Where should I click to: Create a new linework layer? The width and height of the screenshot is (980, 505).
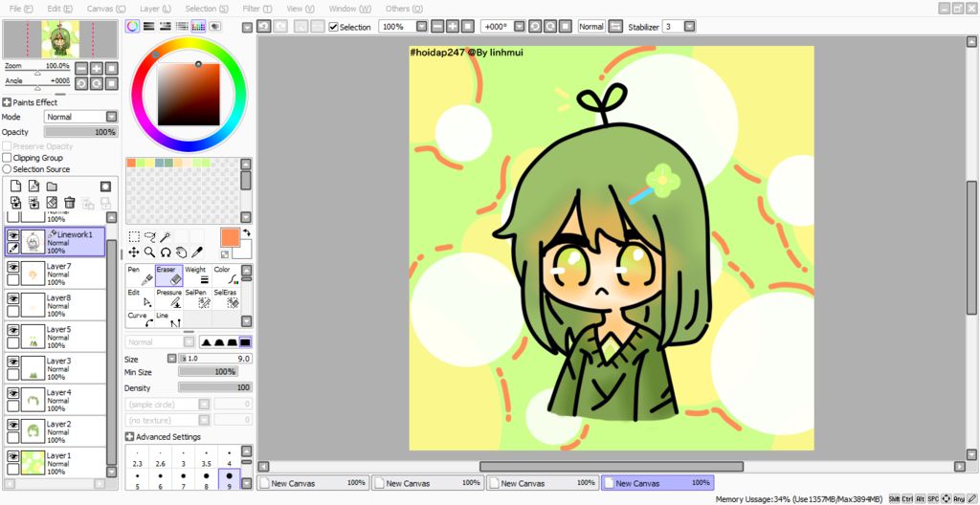(x=33, y=187)
